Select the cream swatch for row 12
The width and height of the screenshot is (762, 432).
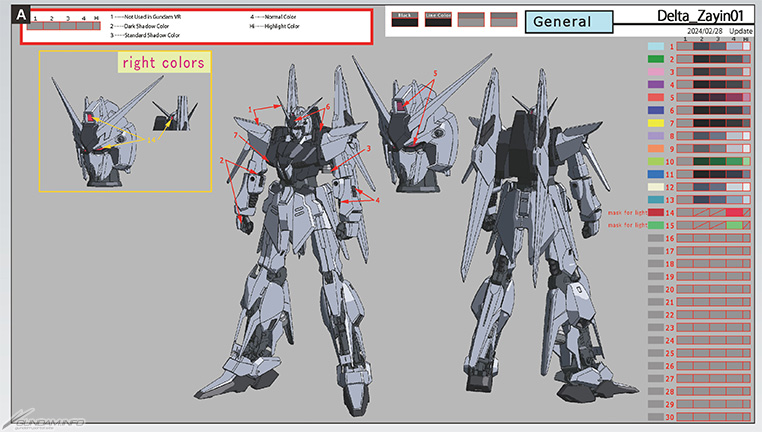656,187
